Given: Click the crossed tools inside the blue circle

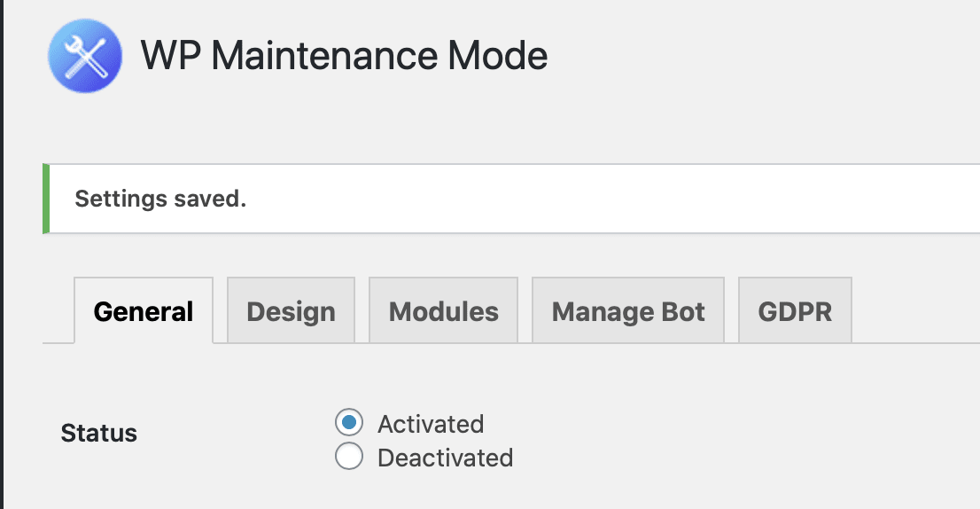Looking at the screenshot, I should click(x=85, y=56).
